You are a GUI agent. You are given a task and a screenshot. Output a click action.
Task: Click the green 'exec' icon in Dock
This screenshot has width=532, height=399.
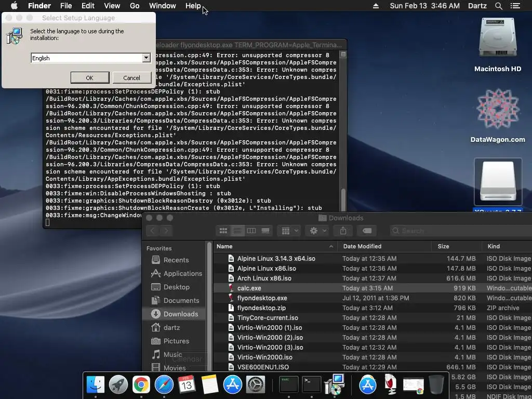click(289, 384)
